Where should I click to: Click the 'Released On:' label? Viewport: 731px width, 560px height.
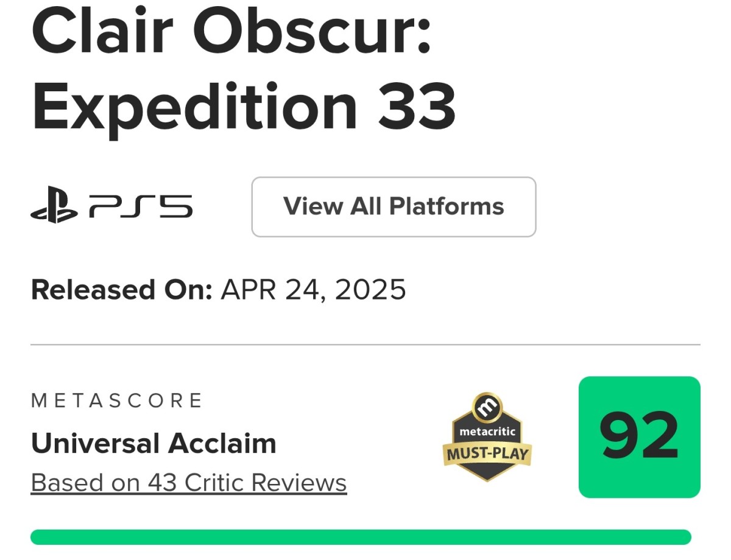click(121, 290)
